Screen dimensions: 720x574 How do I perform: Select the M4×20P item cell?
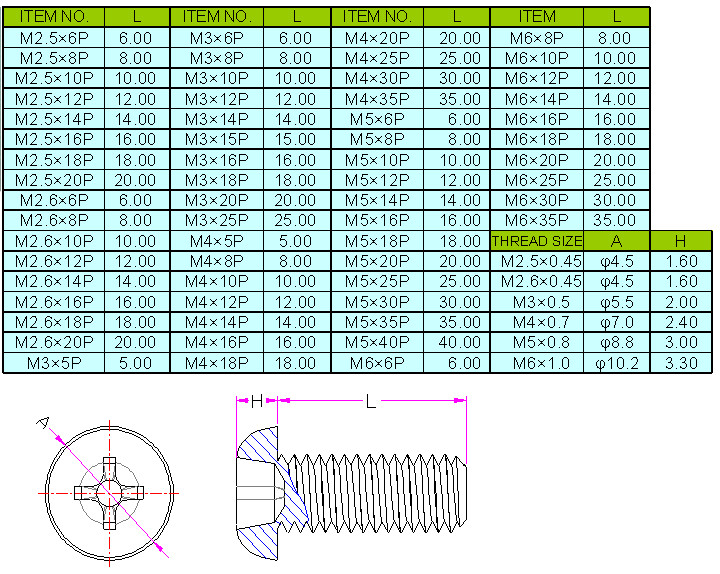tap(376, 37)
